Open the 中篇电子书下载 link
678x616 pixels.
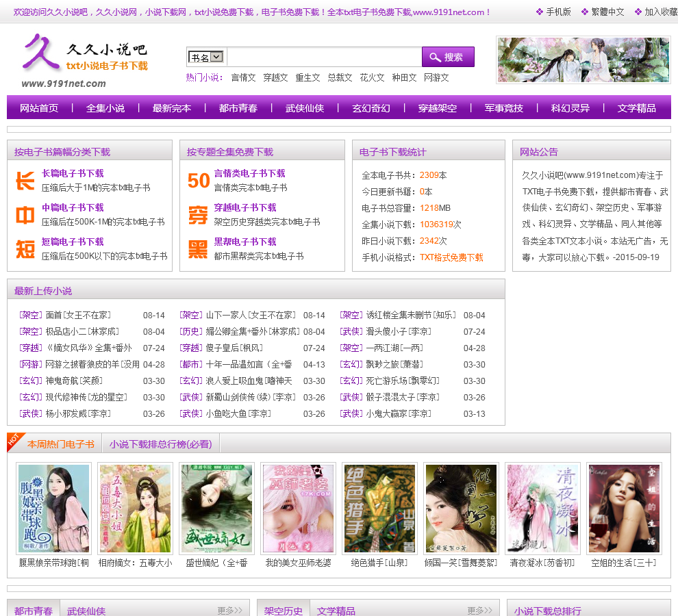point(73,207)
